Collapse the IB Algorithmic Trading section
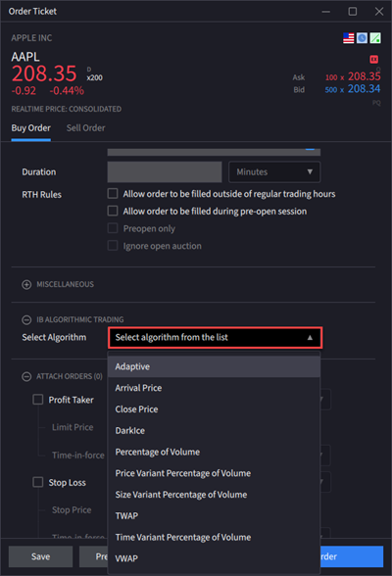392x576 pixels. (x=26, y=320)
